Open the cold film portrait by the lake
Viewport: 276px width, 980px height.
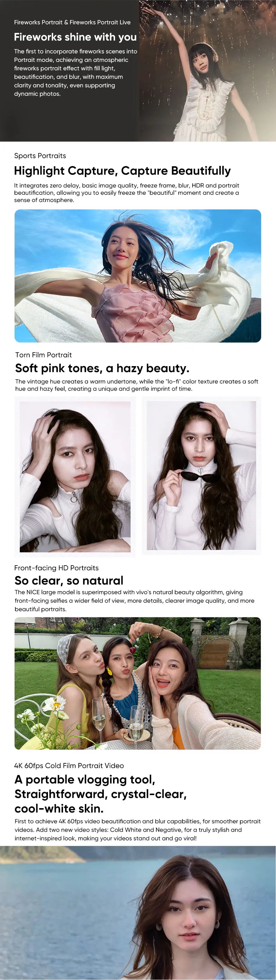coord(138,913)
